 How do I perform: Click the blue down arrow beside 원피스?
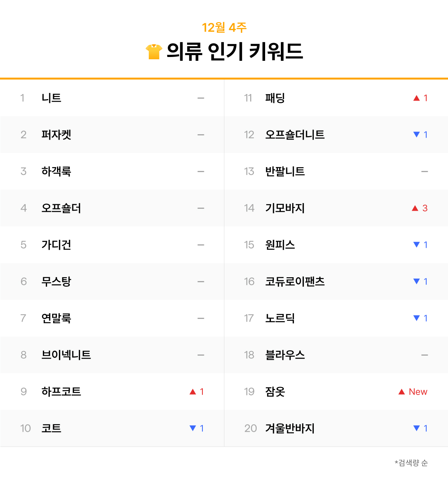[417, 245]
